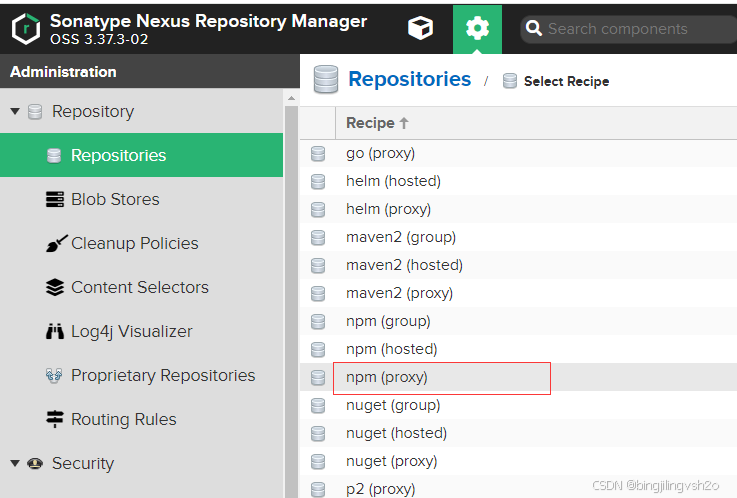Click the Security officer icon
Image resolution: width=737 pixels, height=498 pixels.
click(35, 464)
